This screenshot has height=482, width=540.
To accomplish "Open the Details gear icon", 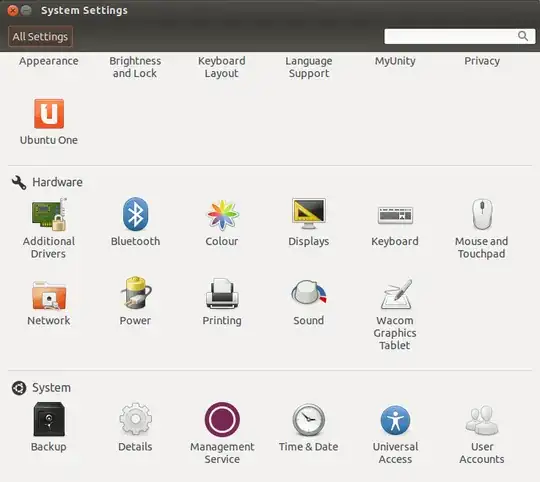I will tap(135, 419).
